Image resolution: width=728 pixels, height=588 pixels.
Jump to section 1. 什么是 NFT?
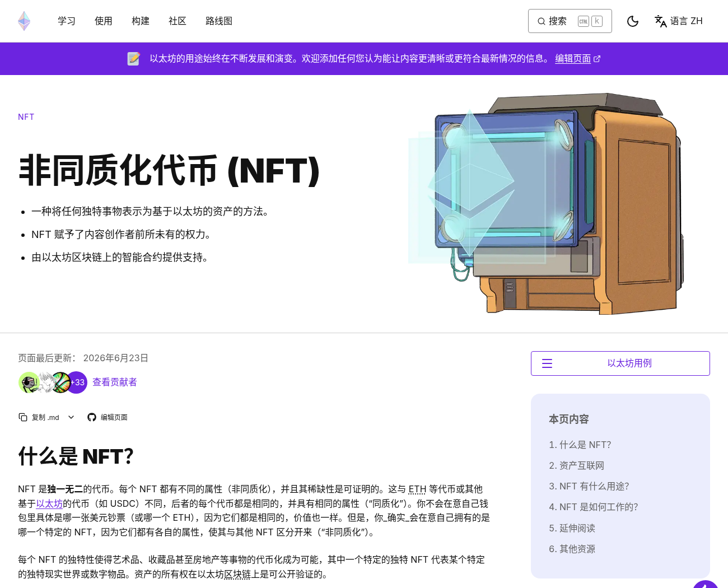coord(580,445)
